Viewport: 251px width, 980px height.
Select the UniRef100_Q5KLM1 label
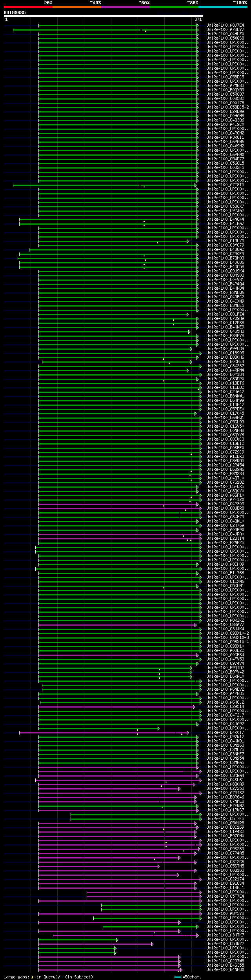click(x=225, y=586)
